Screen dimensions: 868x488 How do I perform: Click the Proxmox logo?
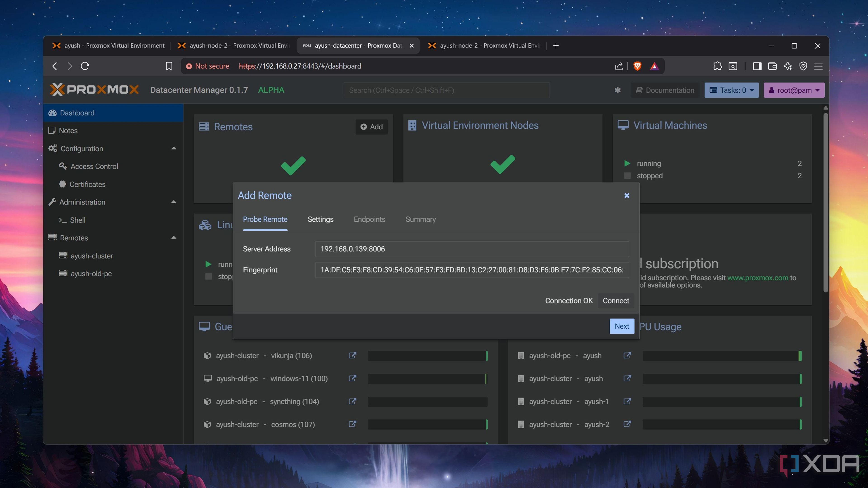(x=94, y=90)
